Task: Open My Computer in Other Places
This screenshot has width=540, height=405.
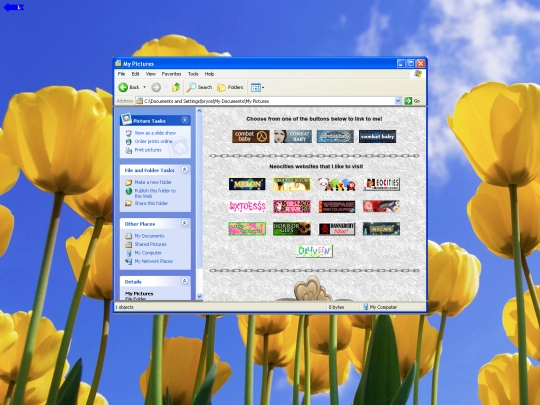Action: (148, 253)
